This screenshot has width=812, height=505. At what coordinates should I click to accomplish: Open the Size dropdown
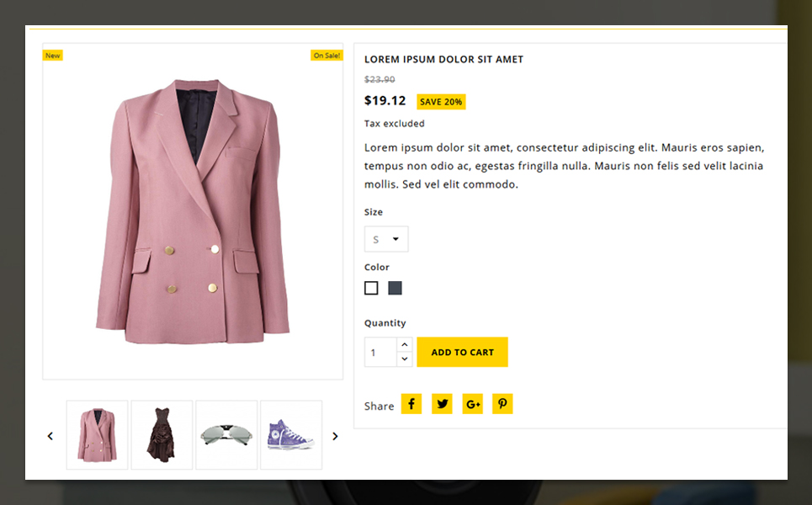click(x=386, y=239)
